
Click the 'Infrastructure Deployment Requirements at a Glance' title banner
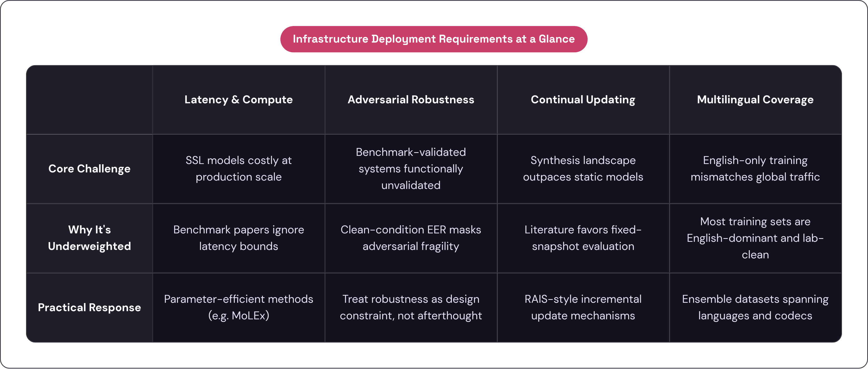(434, 39)
